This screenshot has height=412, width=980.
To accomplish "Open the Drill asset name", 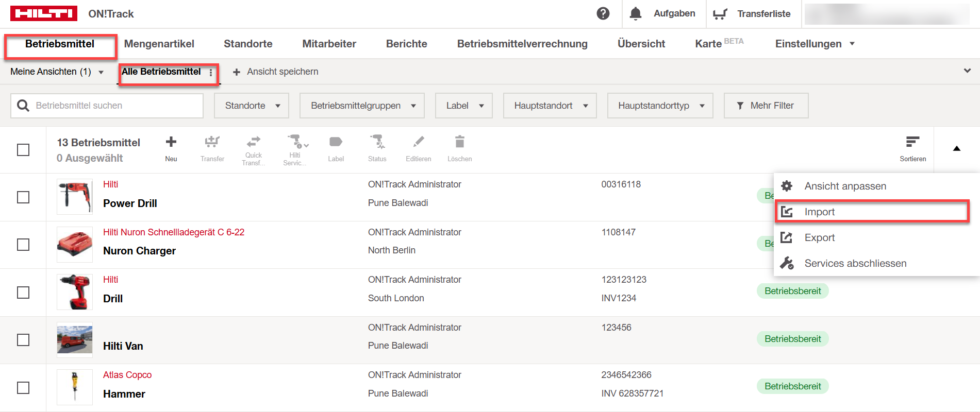I will point(113,299).
